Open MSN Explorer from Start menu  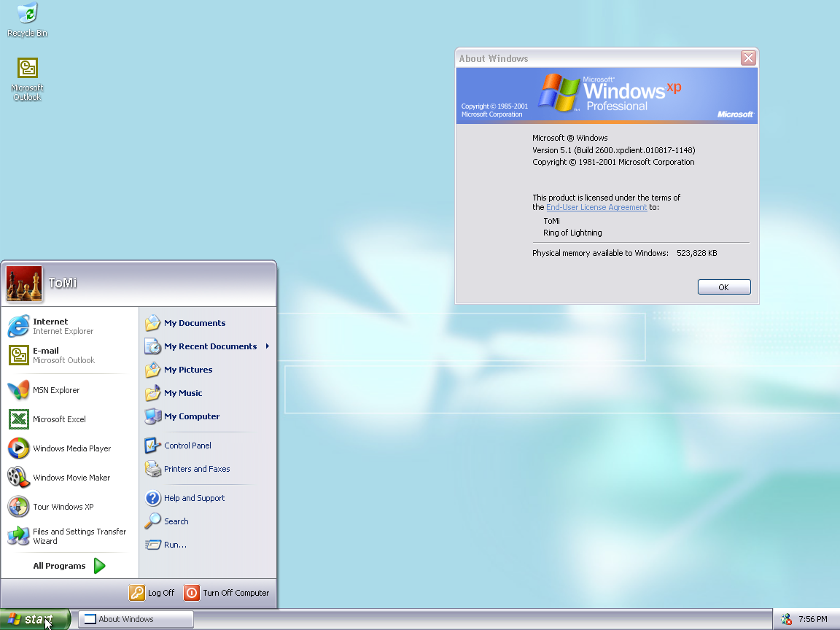tap(55, 390)
